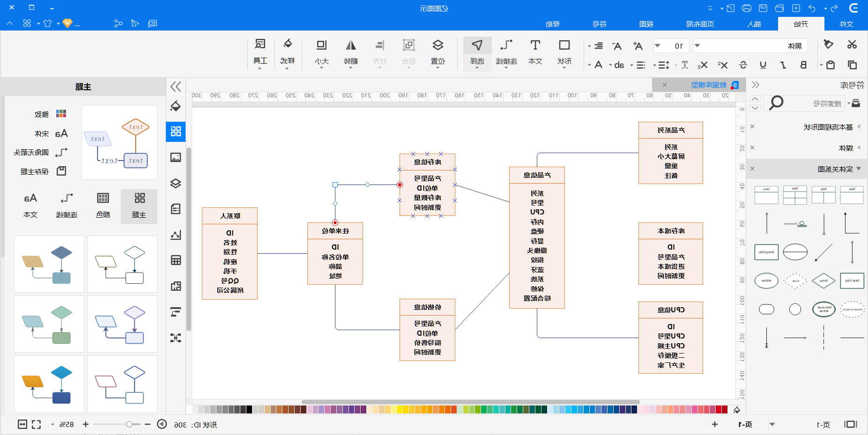Collapse the theme panel with double chevron
Screen dimensions: 868x435
[x=176, y=86]
